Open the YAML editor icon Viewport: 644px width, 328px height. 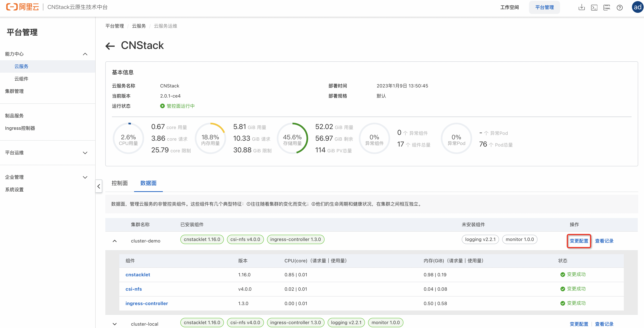tap(607, 8)
